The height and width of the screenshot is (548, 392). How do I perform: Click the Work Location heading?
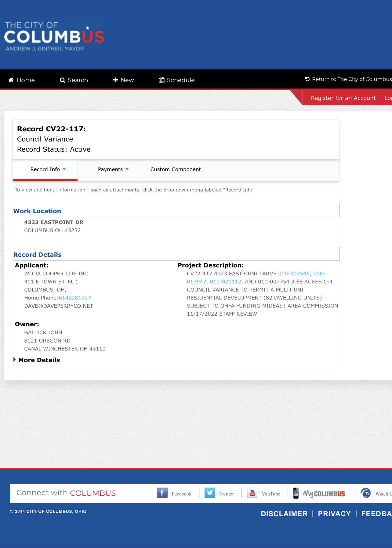click(37, 211)
